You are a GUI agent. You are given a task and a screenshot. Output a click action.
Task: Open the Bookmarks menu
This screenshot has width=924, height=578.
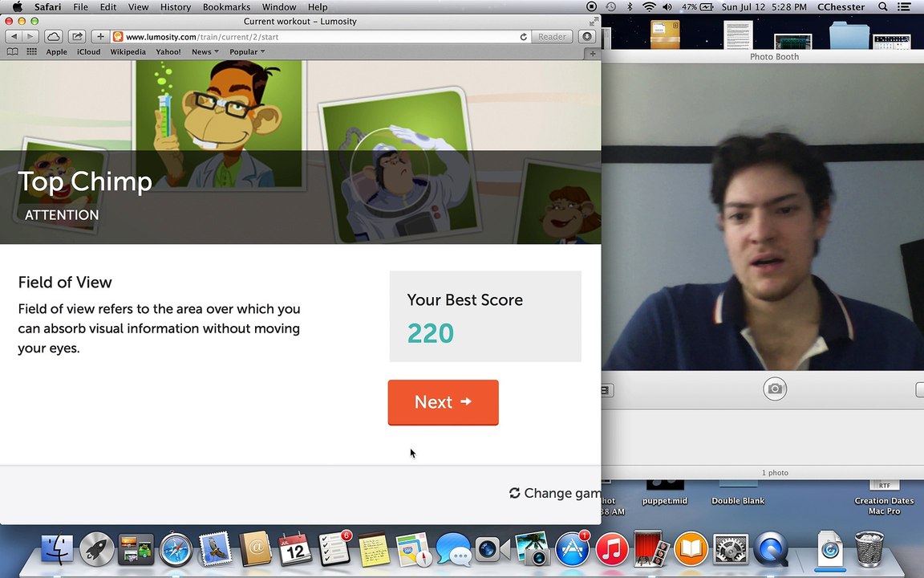[226, 7]
